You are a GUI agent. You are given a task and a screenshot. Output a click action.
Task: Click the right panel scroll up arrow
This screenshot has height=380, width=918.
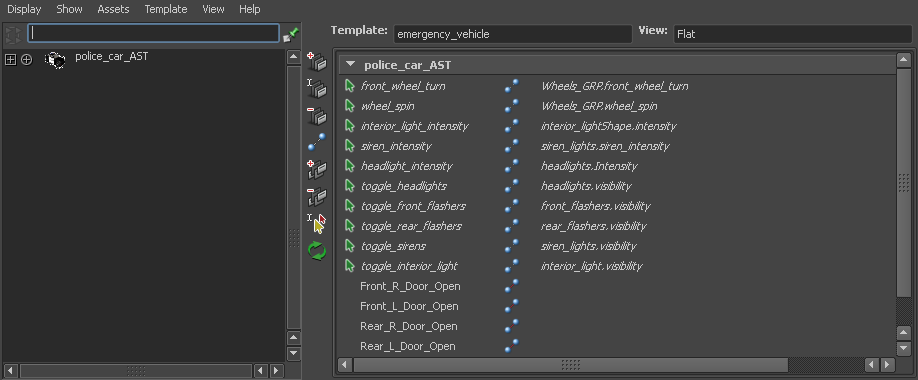tap(903, 60)
